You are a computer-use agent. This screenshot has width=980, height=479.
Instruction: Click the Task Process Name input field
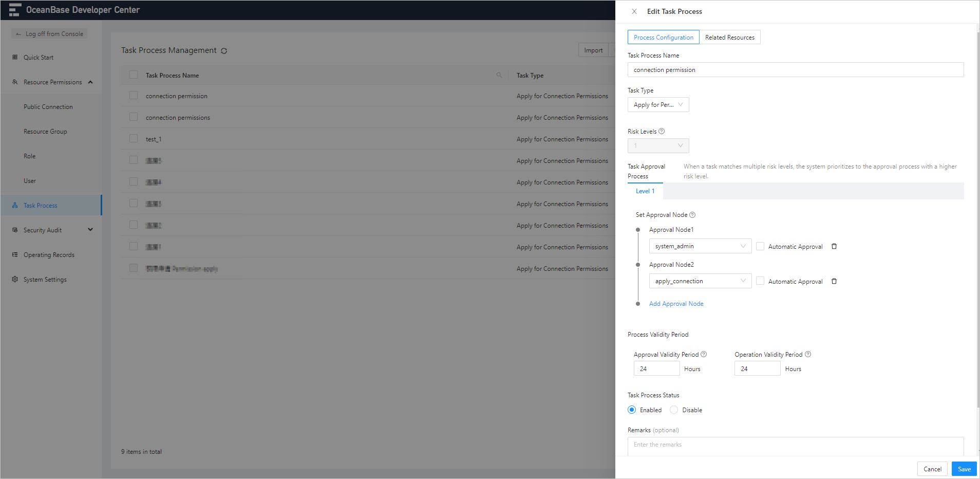coord(795,70)
